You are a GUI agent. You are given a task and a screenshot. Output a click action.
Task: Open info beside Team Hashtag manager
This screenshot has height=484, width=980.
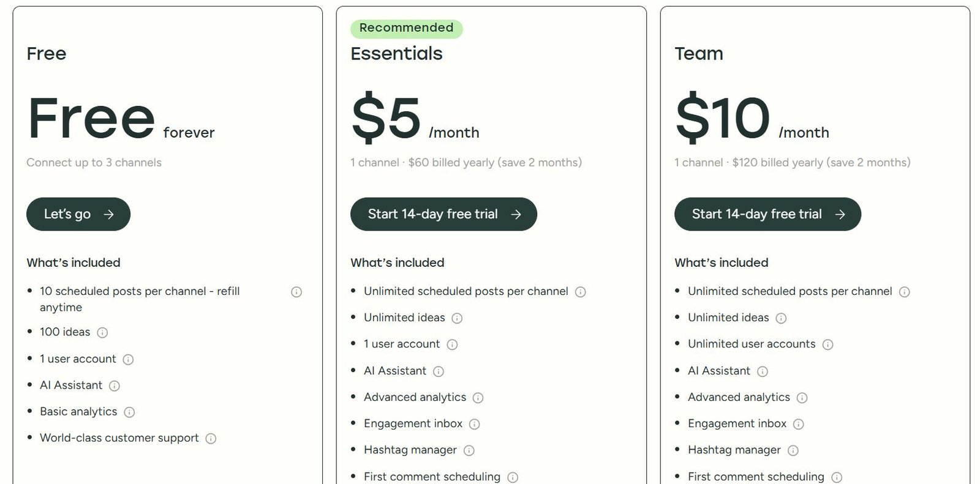(x=793, y=450)
